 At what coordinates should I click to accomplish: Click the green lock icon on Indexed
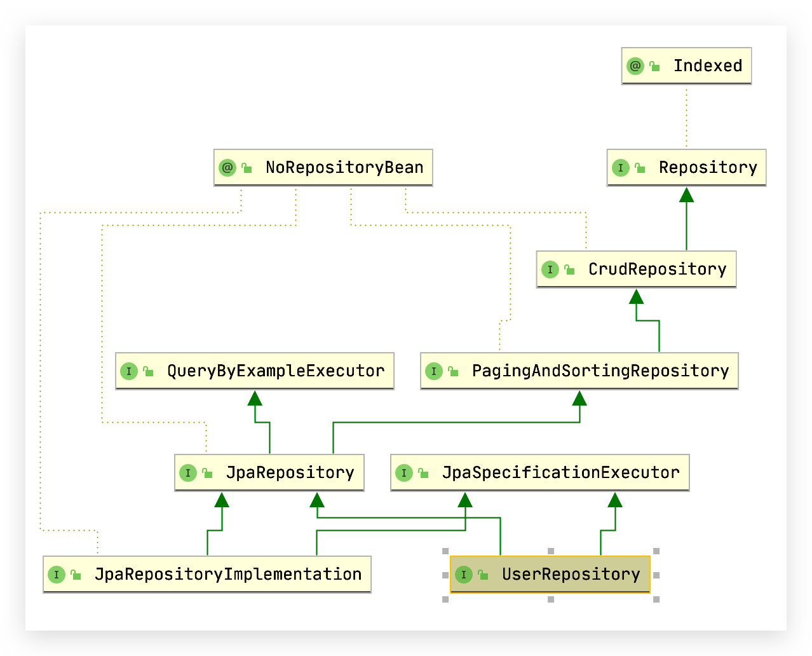coord(655,66)
